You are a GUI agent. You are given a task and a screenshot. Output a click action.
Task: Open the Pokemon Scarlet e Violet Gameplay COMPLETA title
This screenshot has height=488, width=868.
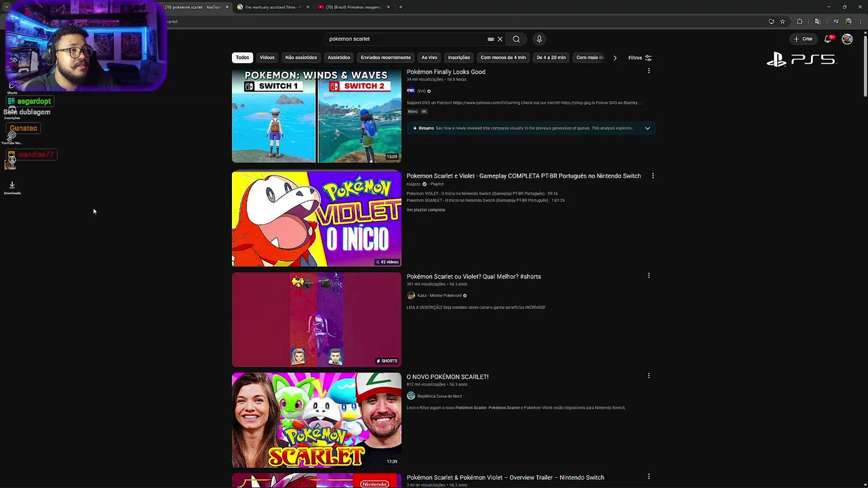click(x=524, y=176)
